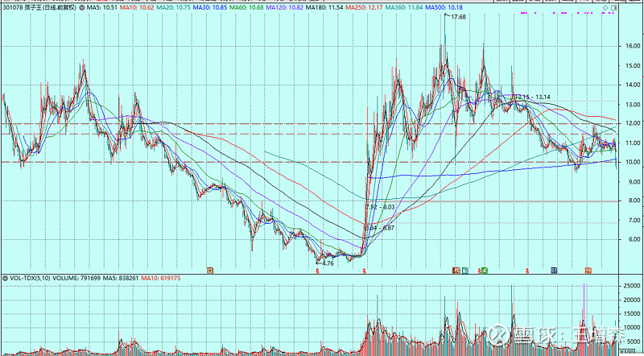
Task: Click the 4.76 low price annotation
Action: coord(327,263)
